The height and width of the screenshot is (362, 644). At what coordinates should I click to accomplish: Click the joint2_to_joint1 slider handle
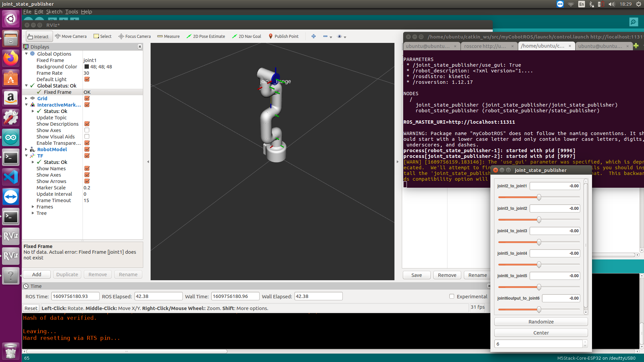(x=539, y=197)
